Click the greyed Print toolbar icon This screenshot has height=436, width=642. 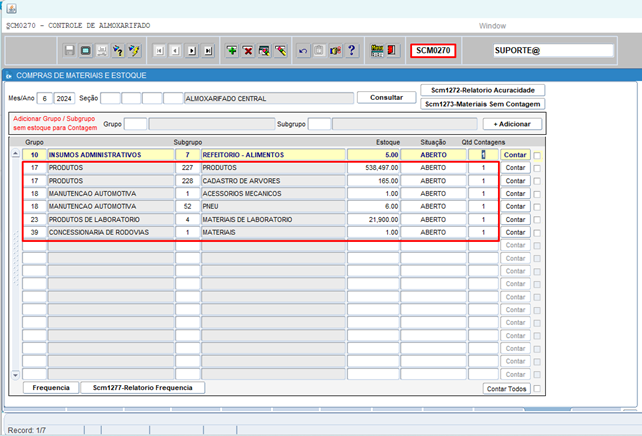102,50
